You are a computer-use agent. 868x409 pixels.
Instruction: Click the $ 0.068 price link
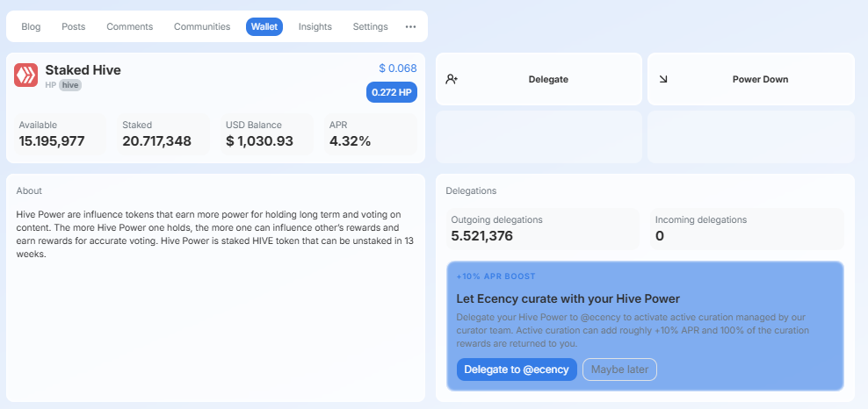coord(398,68)
